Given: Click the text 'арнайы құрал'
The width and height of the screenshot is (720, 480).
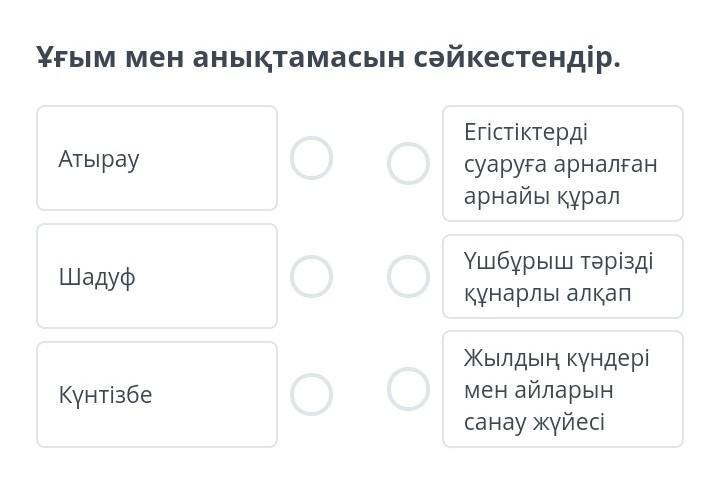Looking at the screenshot, I should [541, 195].
